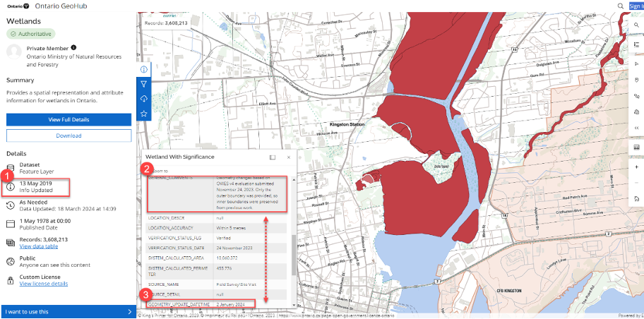Dock the Wetland With Significance popup
This screenshot has width=644, height=319.
pos(273,157)
